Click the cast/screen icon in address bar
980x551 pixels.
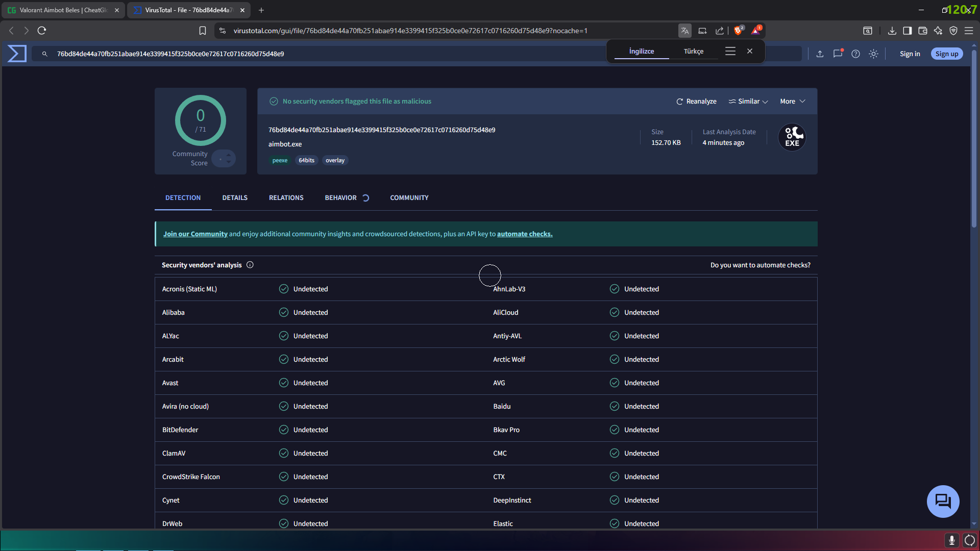[x=702, y=31]
